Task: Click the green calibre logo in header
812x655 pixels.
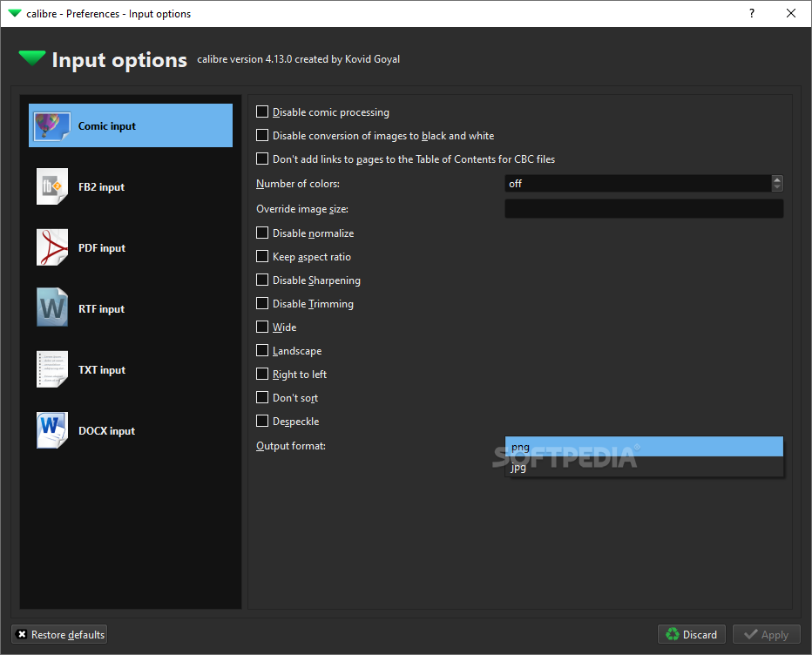Action: tap(32, 58)
